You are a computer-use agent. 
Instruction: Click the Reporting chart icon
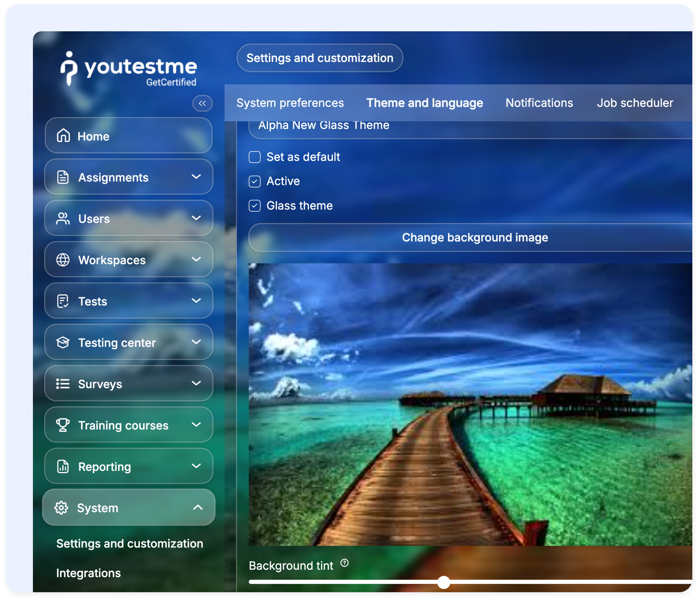63,467
